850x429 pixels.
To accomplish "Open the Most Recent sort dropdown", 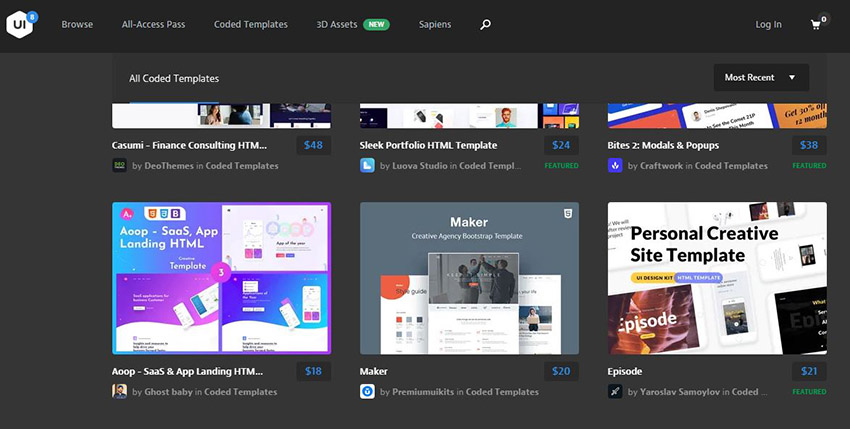I will point(761,78).
